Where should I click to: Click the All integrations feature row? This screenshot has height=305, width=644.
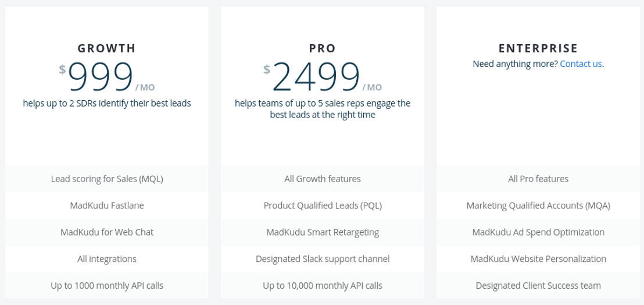[107, 259]
